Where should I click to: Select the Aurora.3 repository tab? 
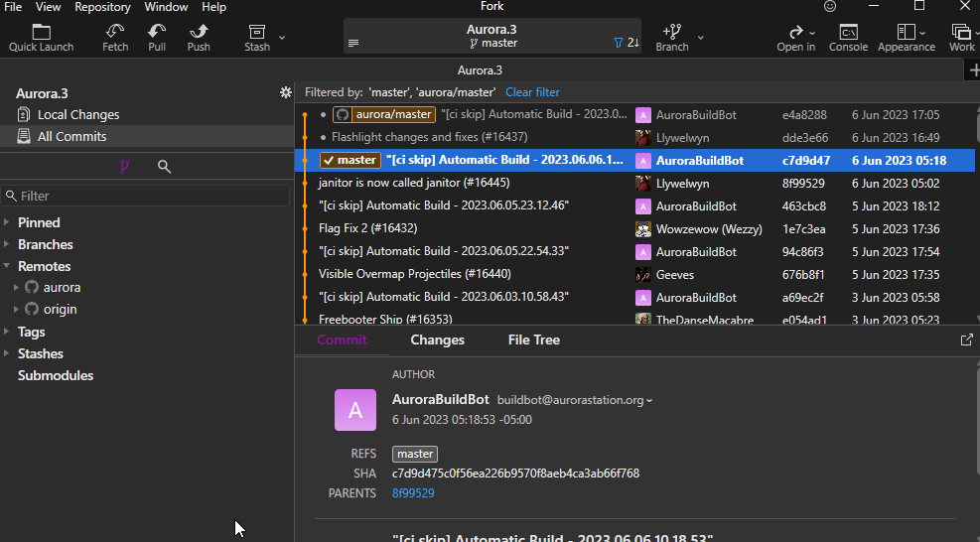click(x=480, y=70)
